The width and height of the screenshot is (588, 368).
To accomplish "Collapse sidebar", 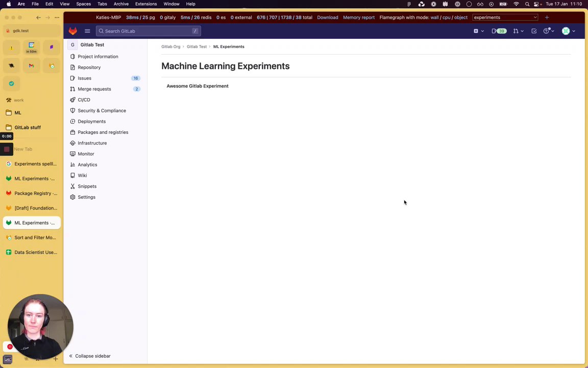I will point(90,356).
